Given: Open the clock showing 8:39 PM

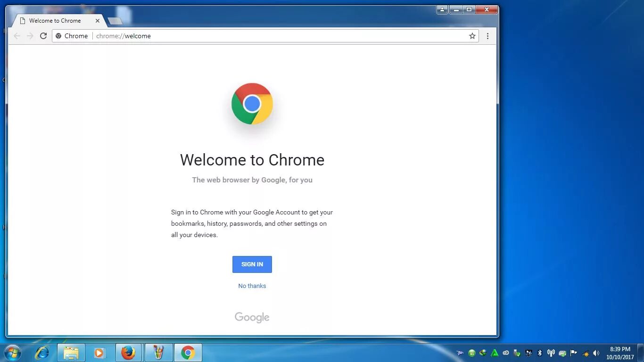Looking at the screenshot, I should pyautogui.click(x=620, y=353).
